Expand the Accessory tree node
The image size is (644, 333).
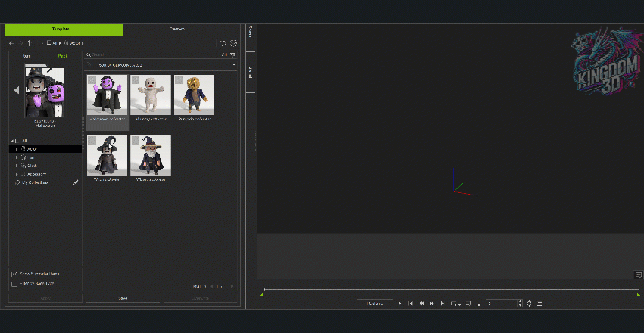coord(17,174)
